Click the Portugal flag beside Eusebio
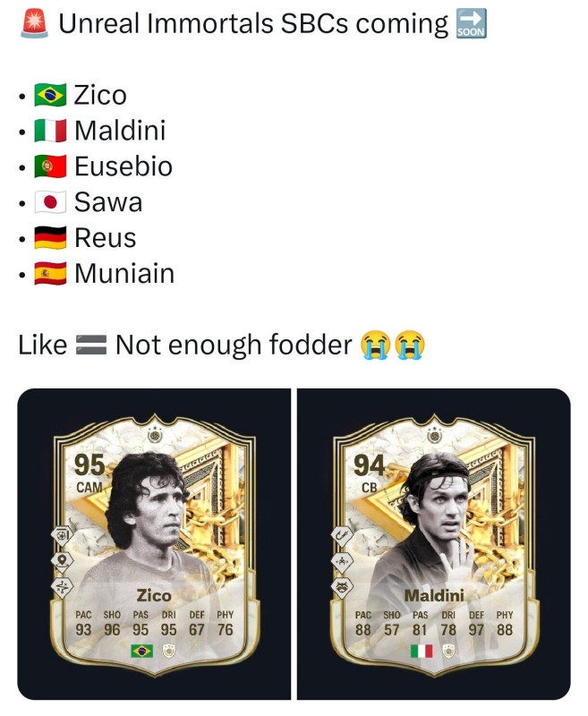Image resolution: width=588 pixels, height=716 pixels. 50,166
